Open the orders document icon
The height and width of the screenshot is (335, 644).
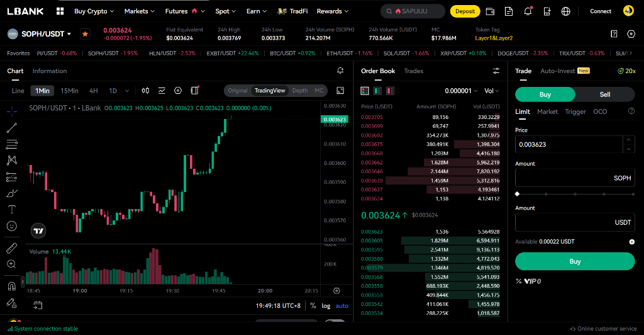(x=508, y=11)
